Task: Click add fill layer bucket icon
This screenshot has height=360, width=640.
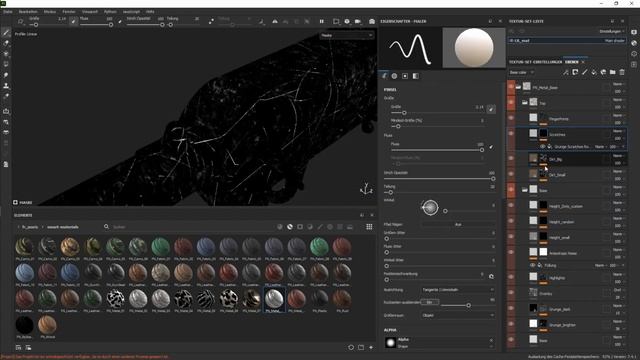Action: click(594, 72)
